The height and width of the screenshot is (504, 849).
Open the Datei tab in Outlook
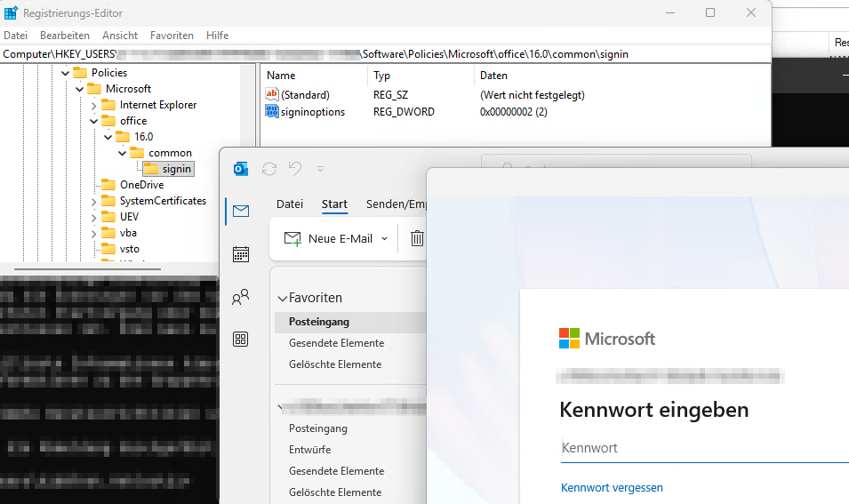tap(290, 204)
